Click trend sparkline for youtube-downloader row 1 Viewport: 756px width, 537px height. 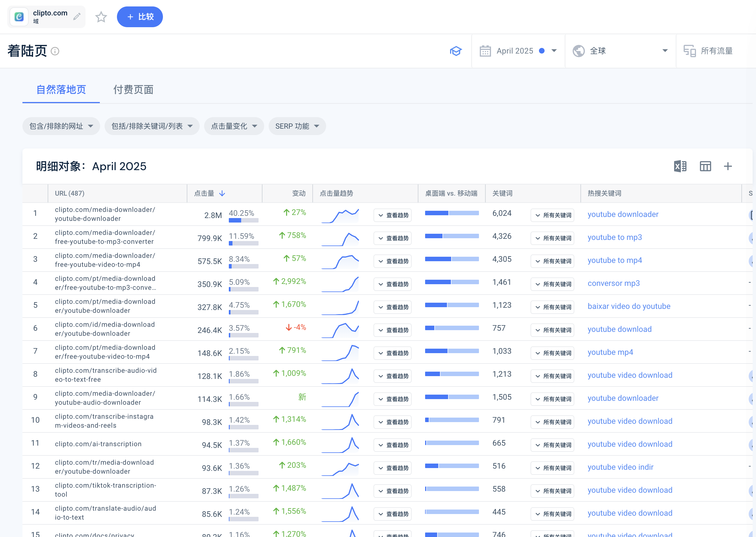(340, 215)
